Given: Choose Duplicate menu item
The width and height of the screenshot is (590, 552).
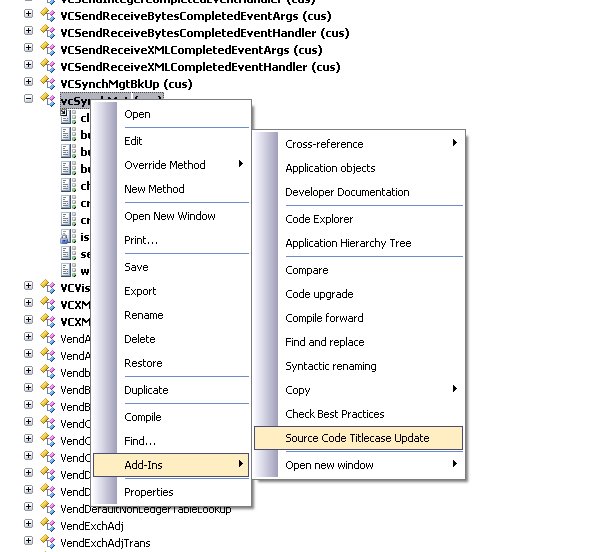Looking at the screenshot, I should 171,390.
